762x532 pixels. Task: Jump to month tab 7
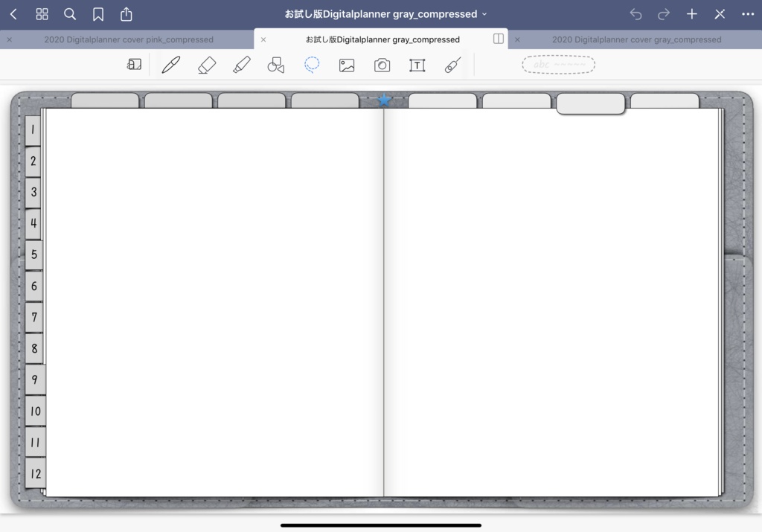(34, 317)
